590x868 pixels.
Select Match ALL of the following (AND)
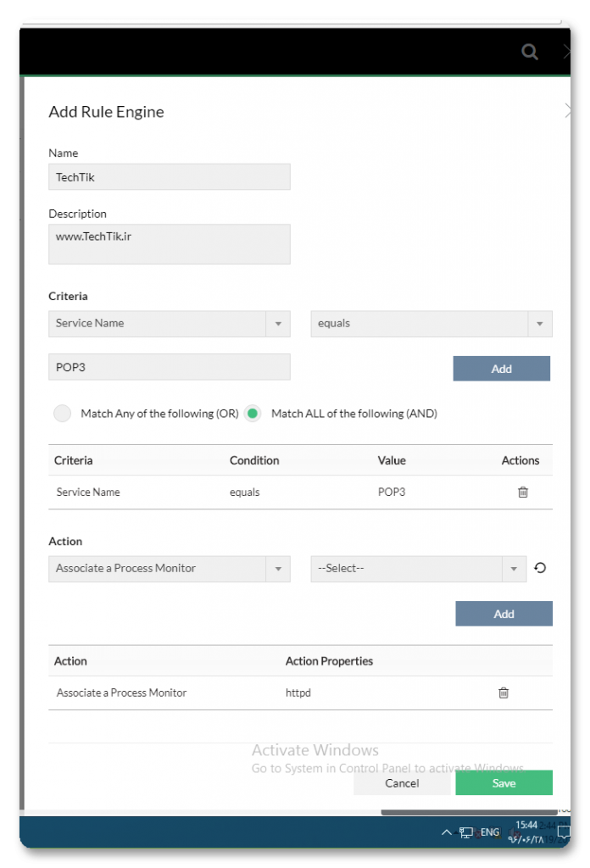253,413
